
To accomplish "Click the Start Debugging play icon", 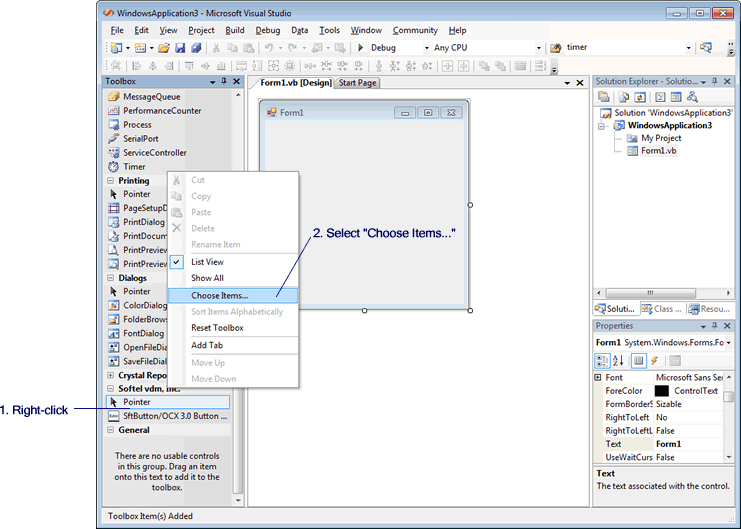I will [360, 48].
